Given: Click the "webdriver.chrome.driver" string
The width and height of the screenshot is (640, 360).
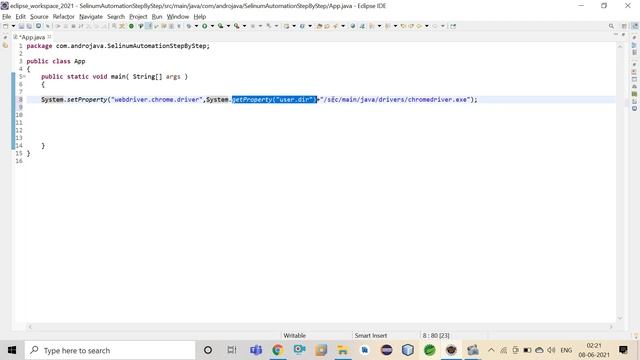Looking at the screenshot, I should (157, 100).
